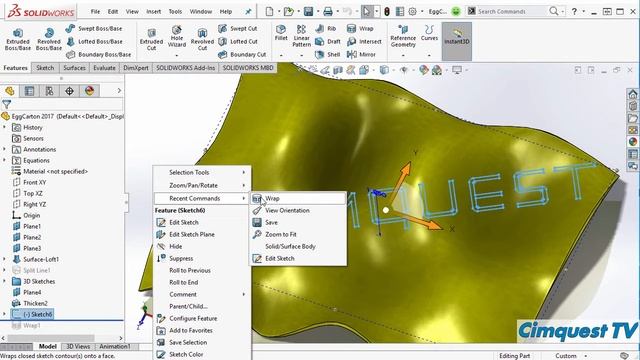Switch to the Sketch ribbon tab
The image size is (640, 360).
click(x=45, y=68)
